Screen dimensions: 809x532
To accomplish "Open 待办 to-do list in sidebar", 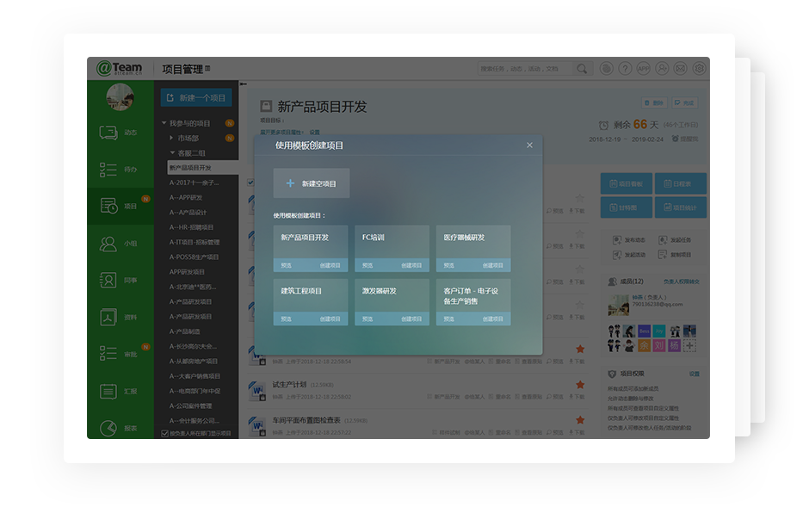I will [x=119, y=170].
